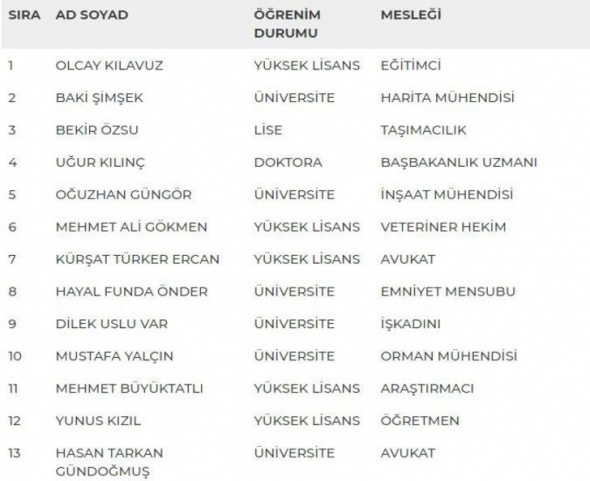Click MEHMET ALİ GÖKMEN in the list
The image size is (590, 481).
pyautogui.click(x=131, y=227)
